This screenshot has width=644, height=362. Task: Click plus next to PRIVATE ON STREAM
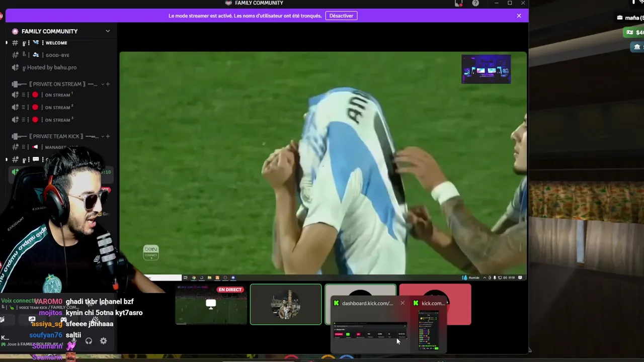coord(108,84)
